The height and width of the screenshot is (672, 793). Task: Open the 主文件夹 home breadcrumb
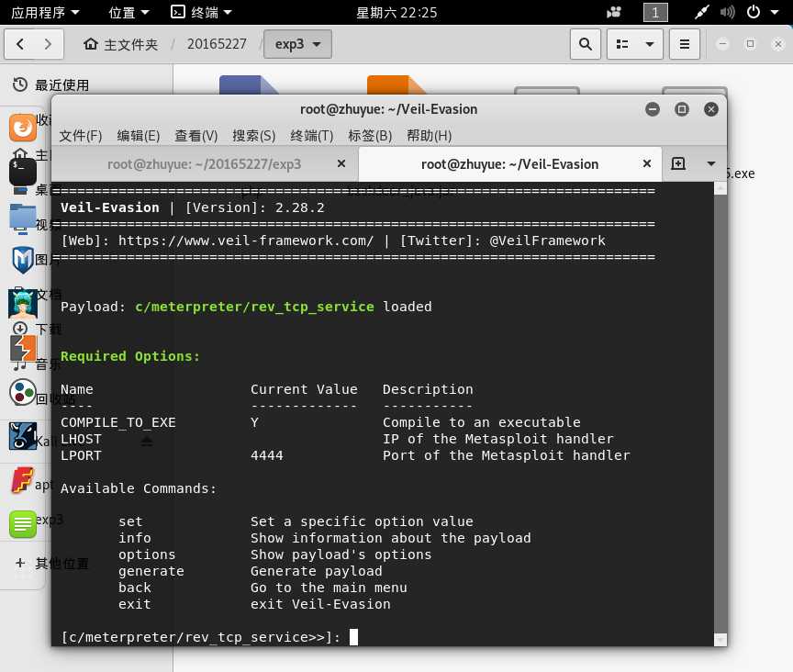pyautogui.click(x=120, y=45)
